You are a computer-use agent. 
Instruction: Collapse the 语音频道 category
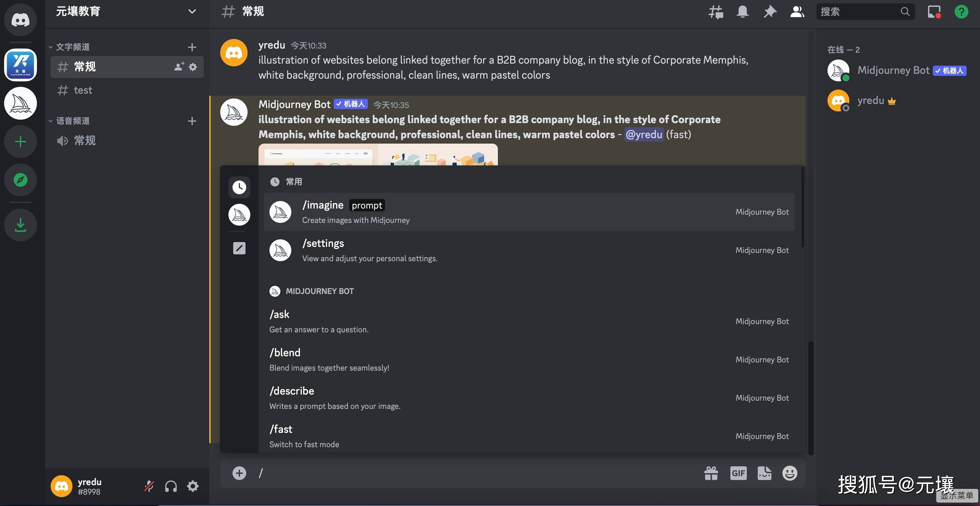click(73, 121)
